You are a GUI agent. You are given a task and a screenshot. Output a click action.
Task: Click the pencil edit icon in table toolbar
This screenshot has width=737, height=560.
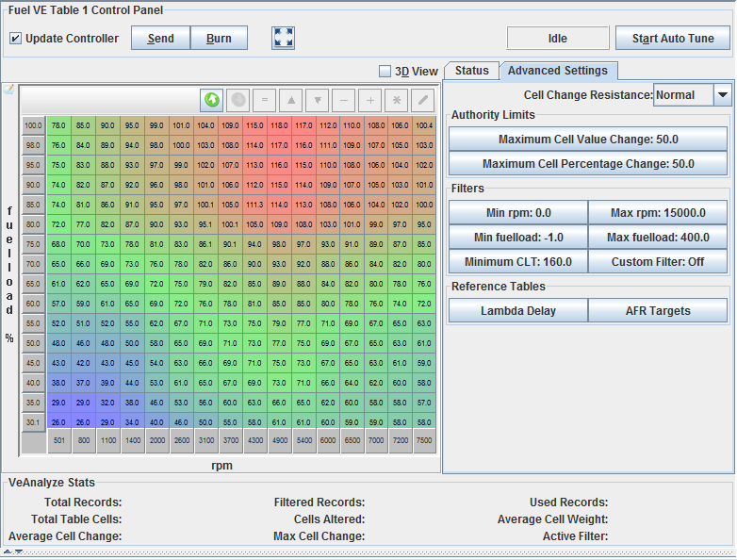[423, 99]
